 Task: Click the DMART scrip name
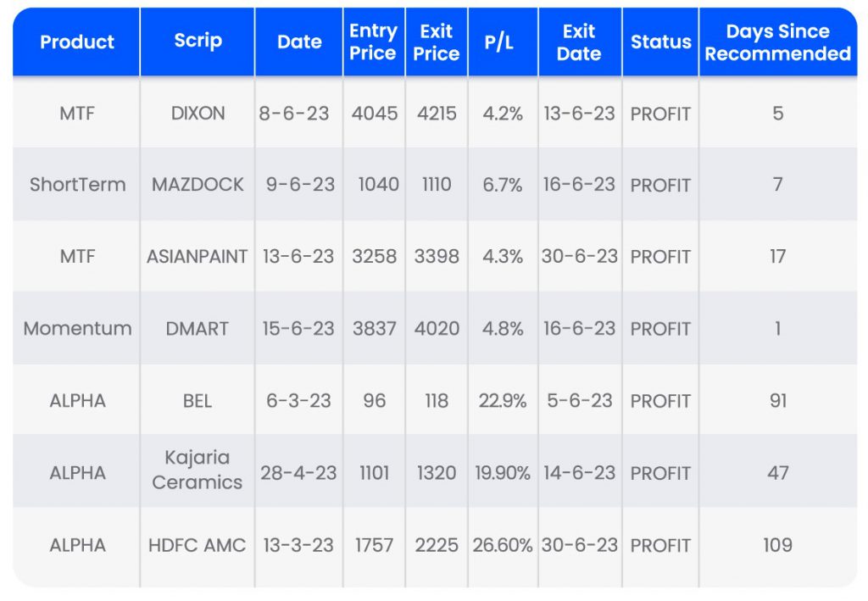pyautogui.click(x=198, y=328)
